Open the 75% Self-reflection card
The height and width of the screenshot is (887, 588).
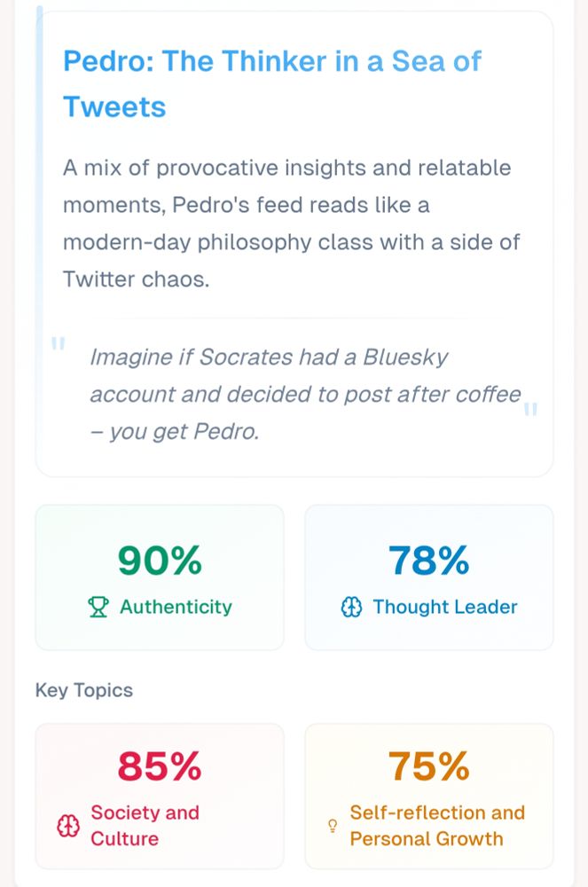(428, 796)
